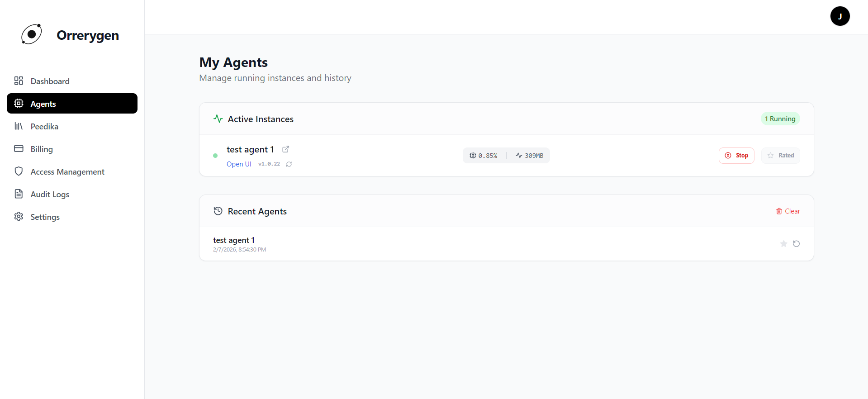The width and height of the screenshot is (868, 399).
Task: Toggle the Rated star button
Action: pos(780,155)
